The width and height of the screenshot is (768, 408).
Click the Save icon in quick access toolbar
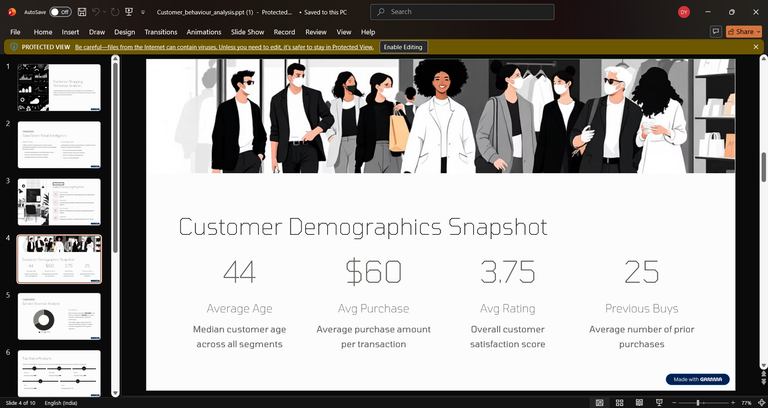tap(82, 12)
